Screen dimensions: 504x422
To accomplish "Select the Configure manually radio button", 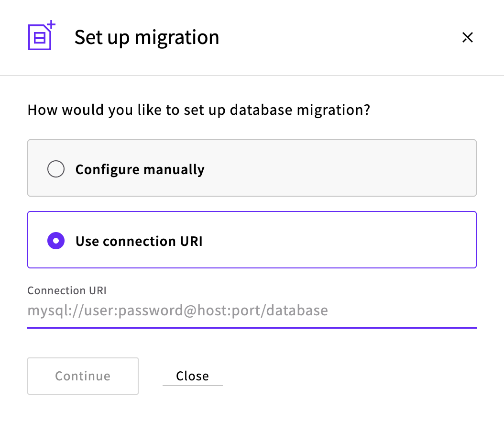I will (x=56, y=169).
